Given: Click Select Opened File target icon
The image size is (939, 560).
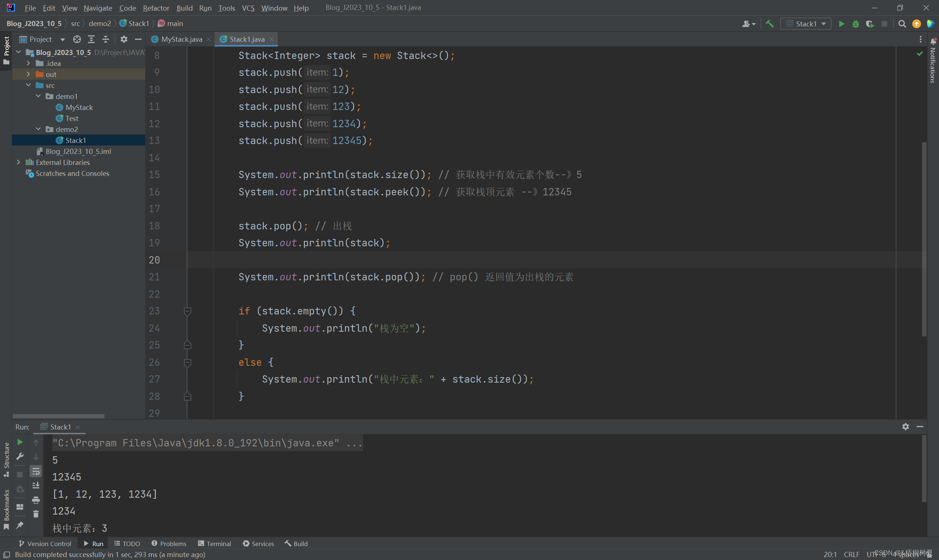Looking at the screenshot, I should click(x=77, y=39).
